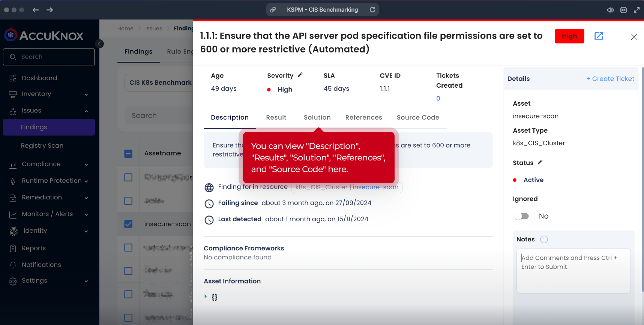Viewport: 644px width, 325px height.
Task: Open finding in new window icon
Action: click(x=599, y=36)
